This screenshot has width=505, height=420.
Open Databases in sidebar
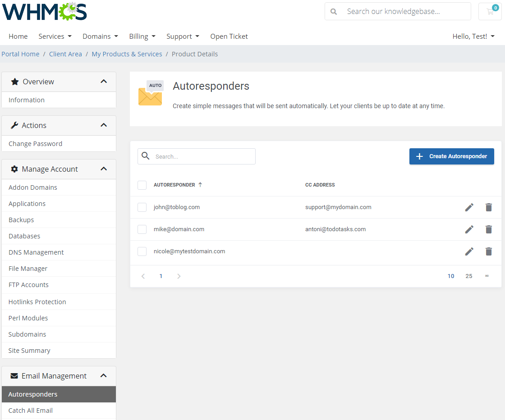click(x=59, y=236)
